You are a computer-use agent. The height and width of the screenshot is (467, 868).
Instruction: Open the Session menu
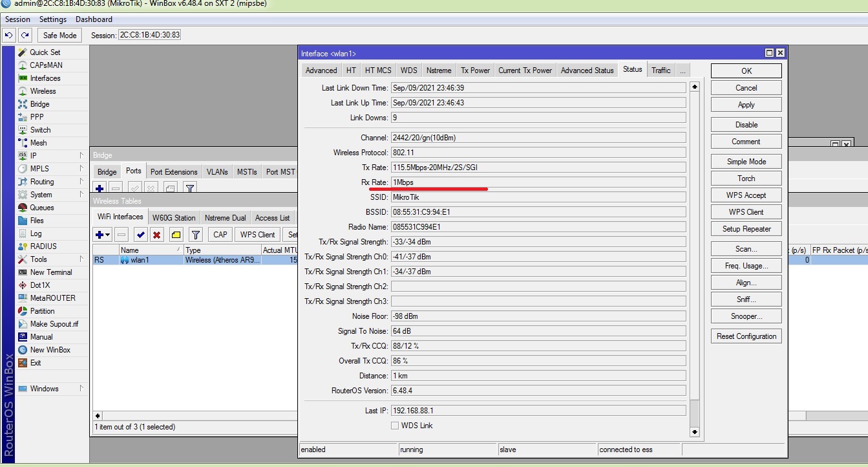click(18, 19)
